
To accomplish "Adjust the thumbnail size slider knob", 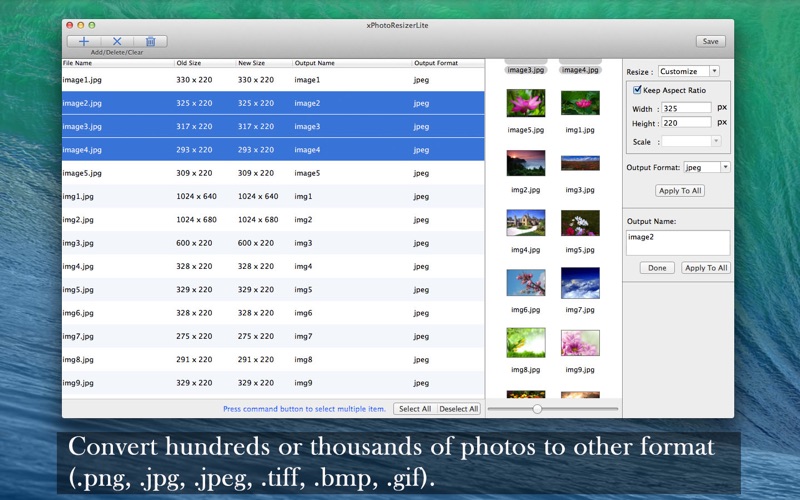I will tap(537, 409).
